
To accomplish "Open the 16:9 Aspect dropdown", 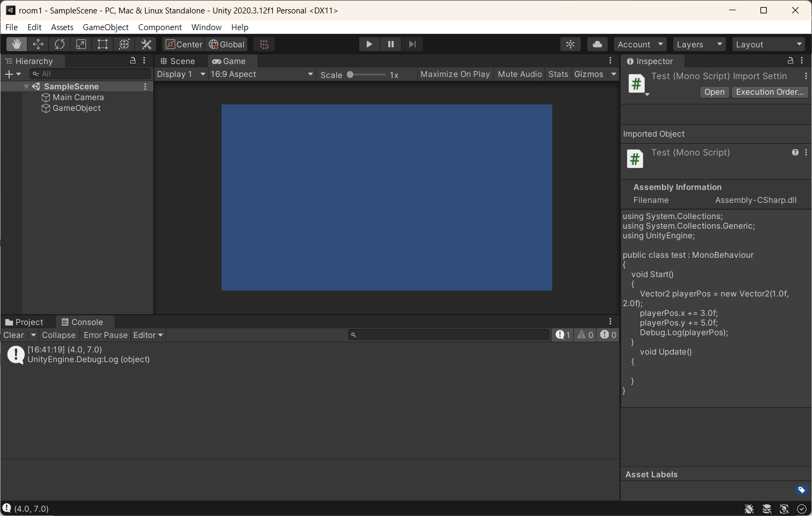I will tap(262, 74).
